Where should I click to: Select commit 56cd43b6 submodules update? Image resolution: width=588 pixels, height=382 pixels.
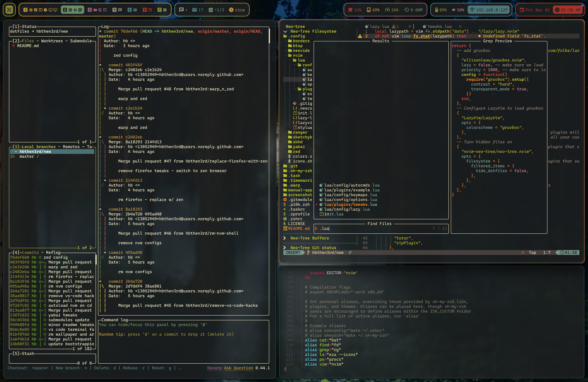[52, 320]
